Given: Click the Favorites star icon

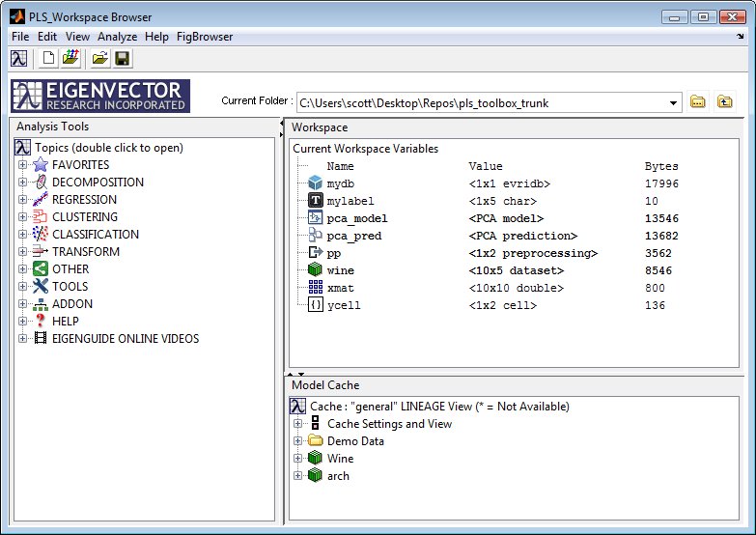Looking at the screenshot, I should click(x=41, y=164).
